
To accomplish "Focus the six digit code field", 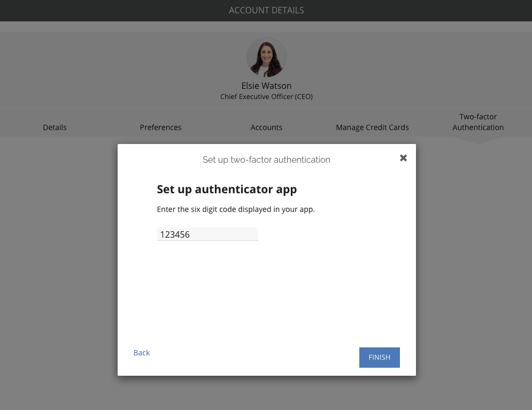I will click(x=207, y=234).
